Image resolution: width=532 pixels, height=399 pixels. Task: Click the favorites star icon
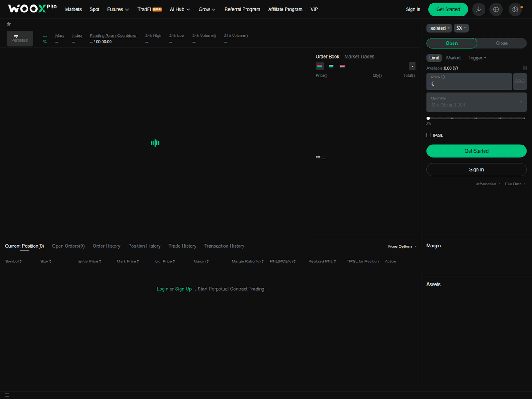tap(8, 24)
